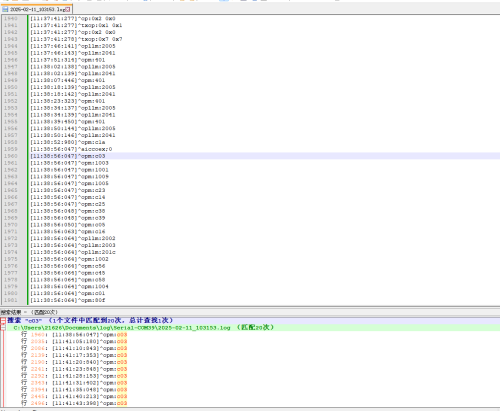Click the blue save-state icon on file tab
The height and width of the screenshot is (411, 500).
pos(5,9)
